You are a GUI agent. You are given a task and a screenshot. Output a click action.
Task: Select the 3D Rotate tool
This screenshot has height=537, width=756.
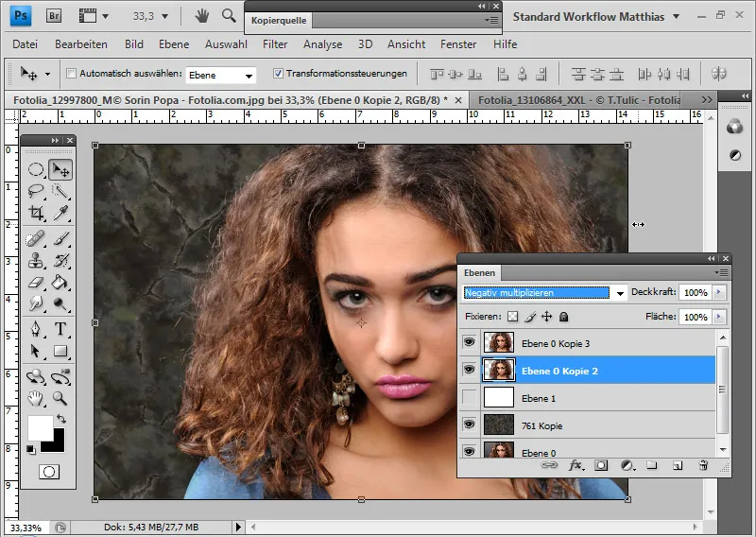[36, 377]
